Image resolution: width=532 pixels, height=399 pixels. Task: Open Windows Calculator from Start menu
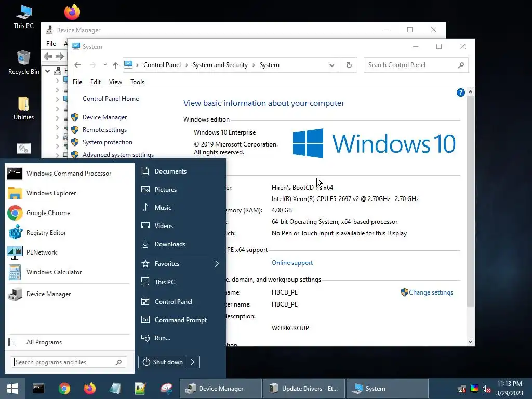pos(69,272)
